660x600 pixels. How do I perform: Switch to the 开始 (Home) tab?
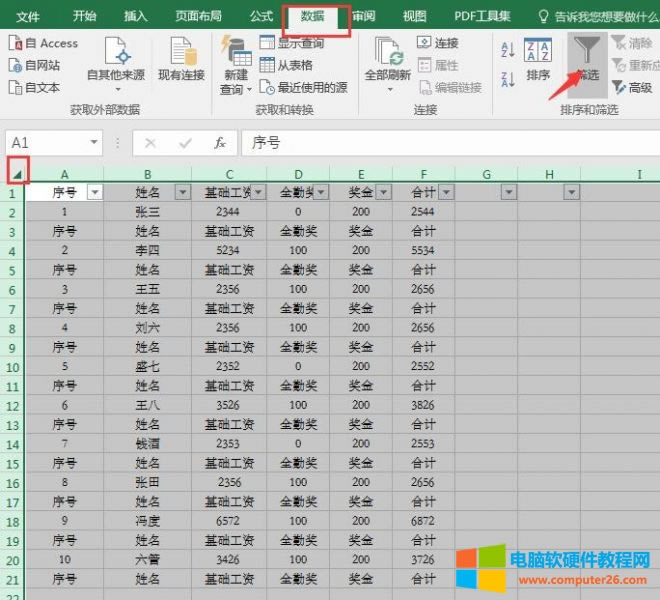(x=85, y=16)
